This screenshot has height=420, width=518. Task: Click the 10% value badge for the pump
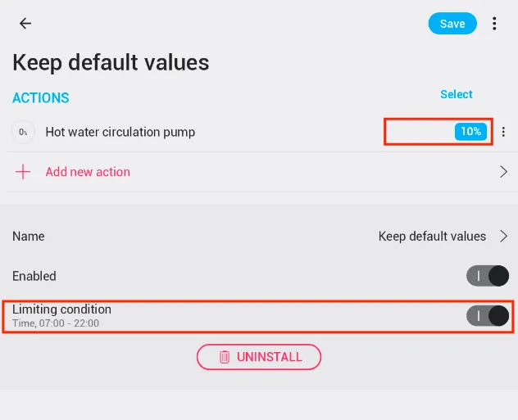click(470, 132)
